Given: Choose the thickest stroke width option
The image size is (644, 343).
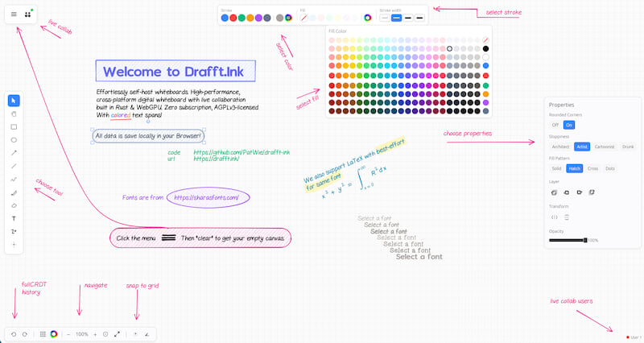Looking at the screenshot, I should [x=419, y=18].
